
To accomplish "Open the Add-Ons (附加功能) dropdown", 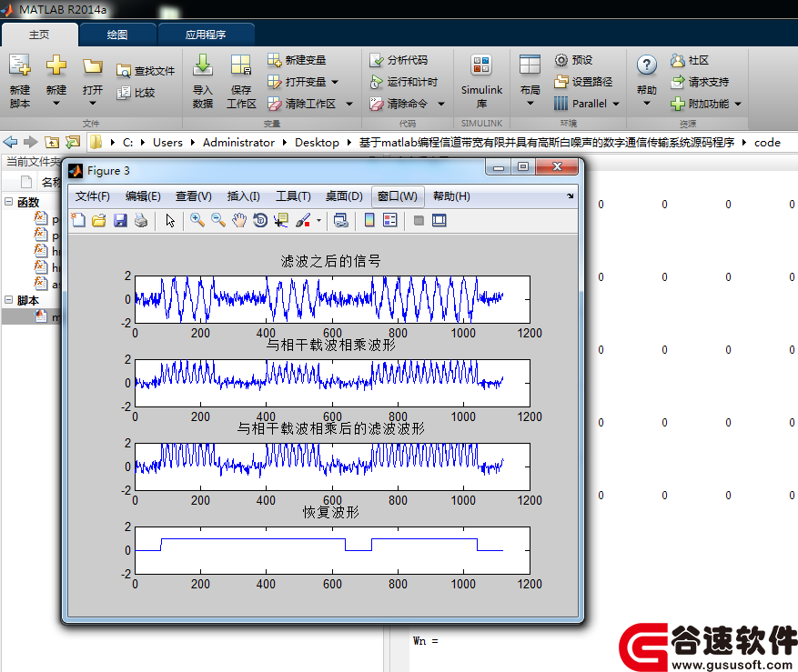I will pyautogui.click(x=738, y=104).
